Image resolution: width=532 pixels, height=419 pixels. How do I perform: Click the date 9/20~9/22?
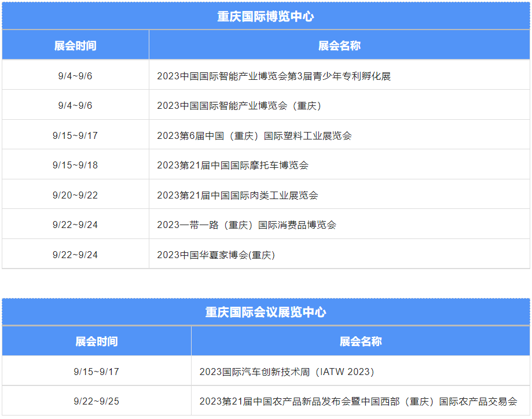[75, 195]
